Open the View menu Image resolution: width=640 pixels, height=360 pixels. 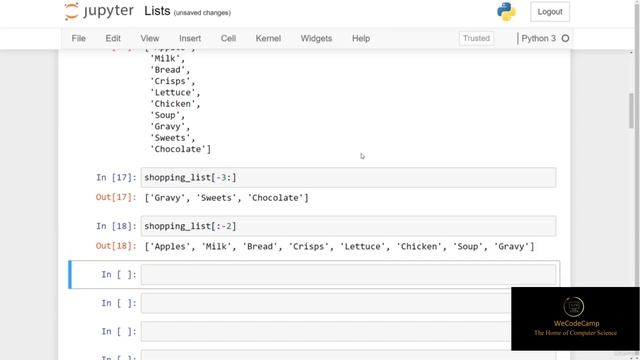[x=150, y=38]
